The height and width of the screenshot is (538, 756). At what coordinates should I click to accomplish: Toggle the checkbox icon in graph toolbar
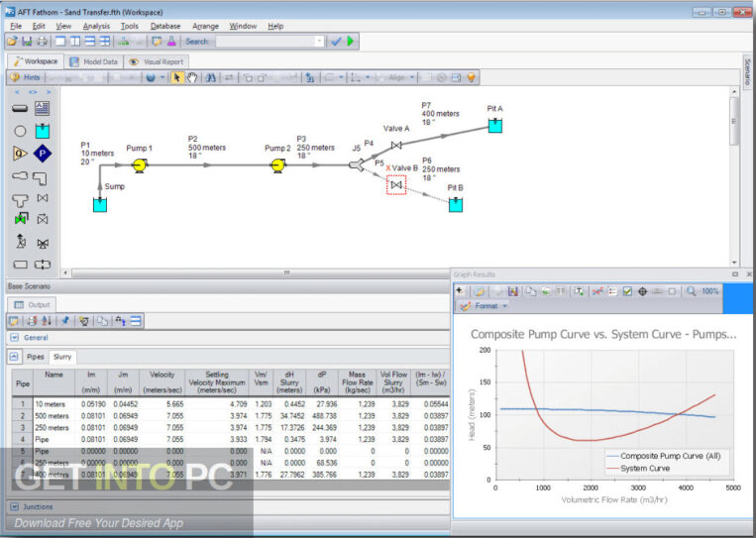click(627, 291)
